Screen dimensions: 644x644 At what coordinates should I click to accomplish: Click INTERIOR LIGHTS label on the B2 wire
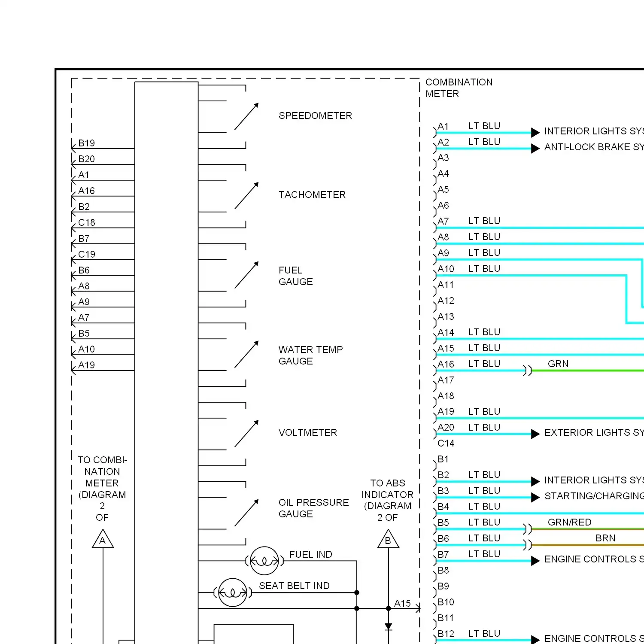594,480
